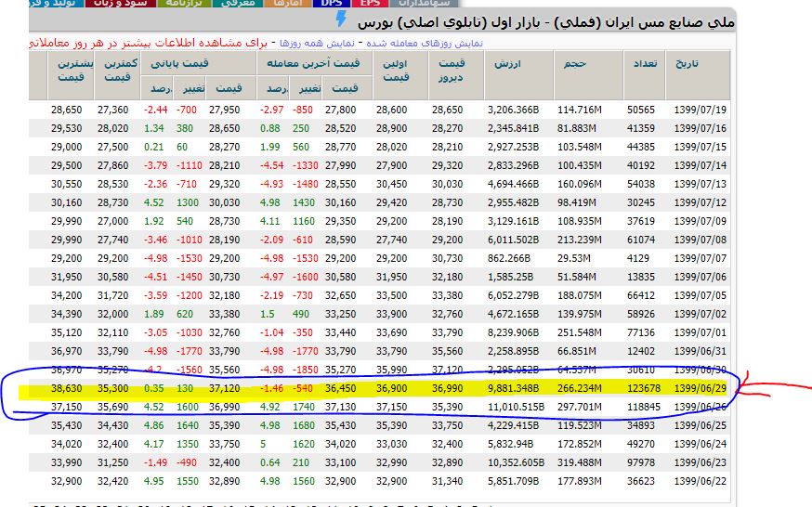
Task: Select the date cell 1399/07/01
Action: 701,332
